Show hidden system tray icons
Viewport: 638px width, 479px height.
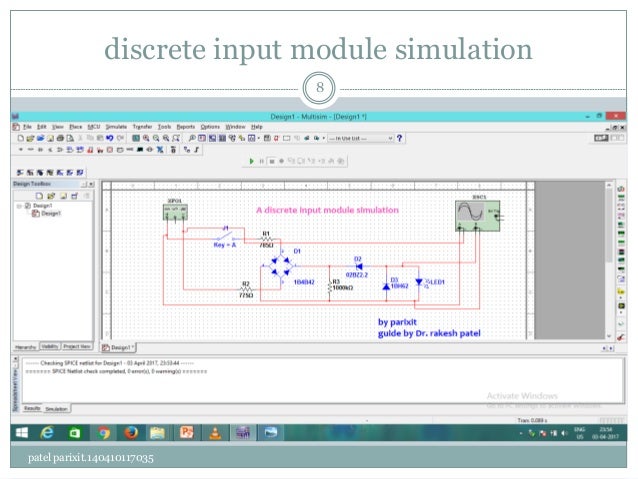click(x=521, y=433)
